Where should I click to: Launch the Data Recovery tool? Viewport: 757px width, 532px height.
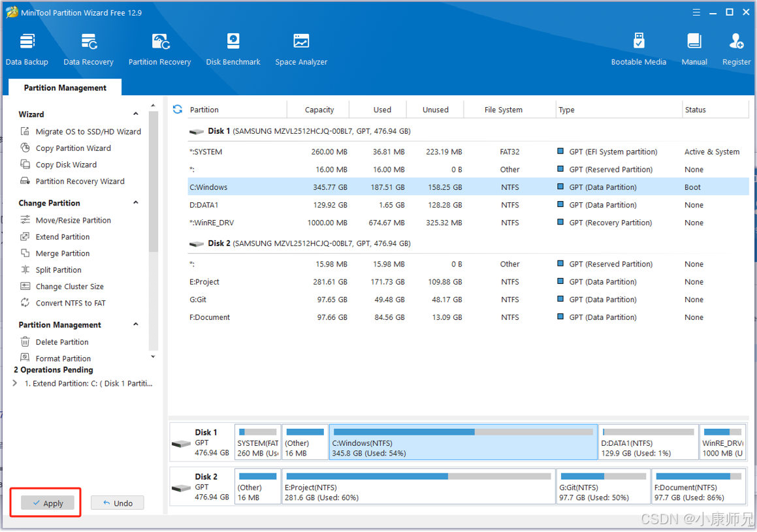(88, 49)
